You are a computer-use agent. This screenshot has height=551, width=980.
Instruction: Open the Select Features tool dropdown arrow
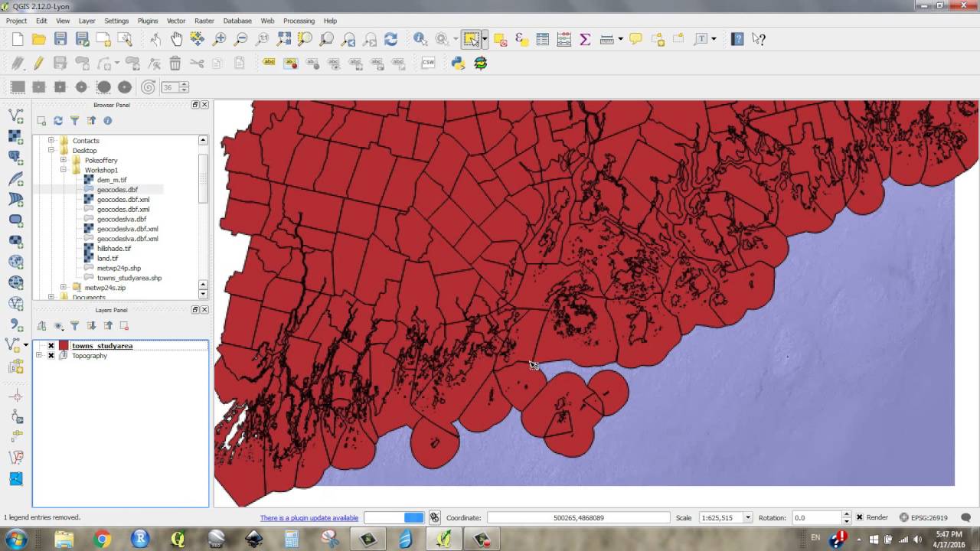tap(485, 39)
